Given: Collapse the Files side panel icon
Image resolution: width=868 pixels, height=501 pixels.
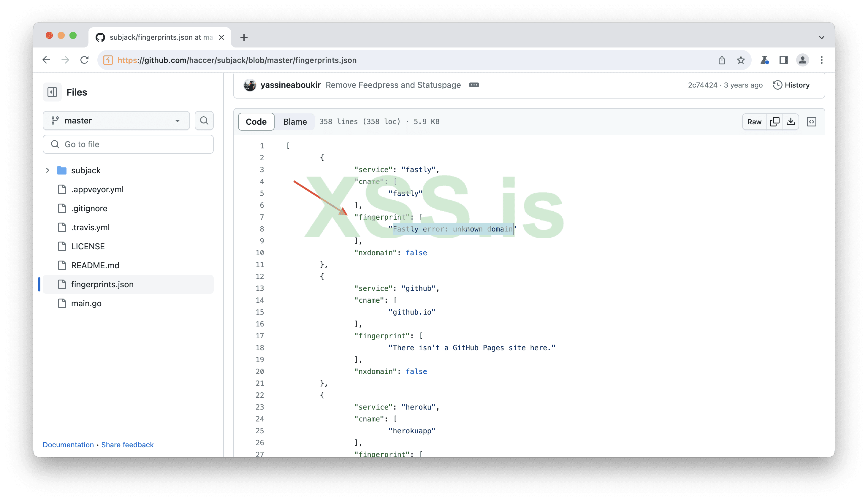Looking at the screenshot, I should coord(52,92).
